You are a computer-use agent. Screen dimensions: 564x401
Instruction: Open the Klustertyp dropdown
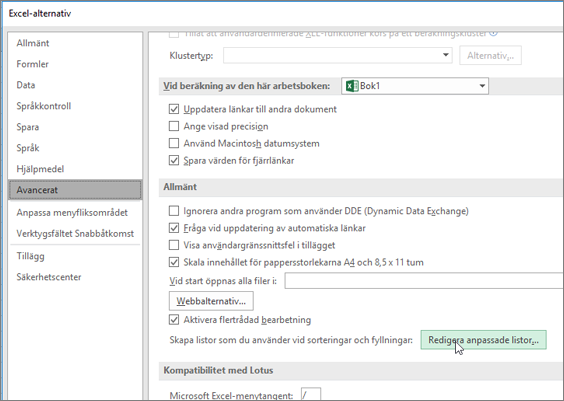tap(337, 55)
